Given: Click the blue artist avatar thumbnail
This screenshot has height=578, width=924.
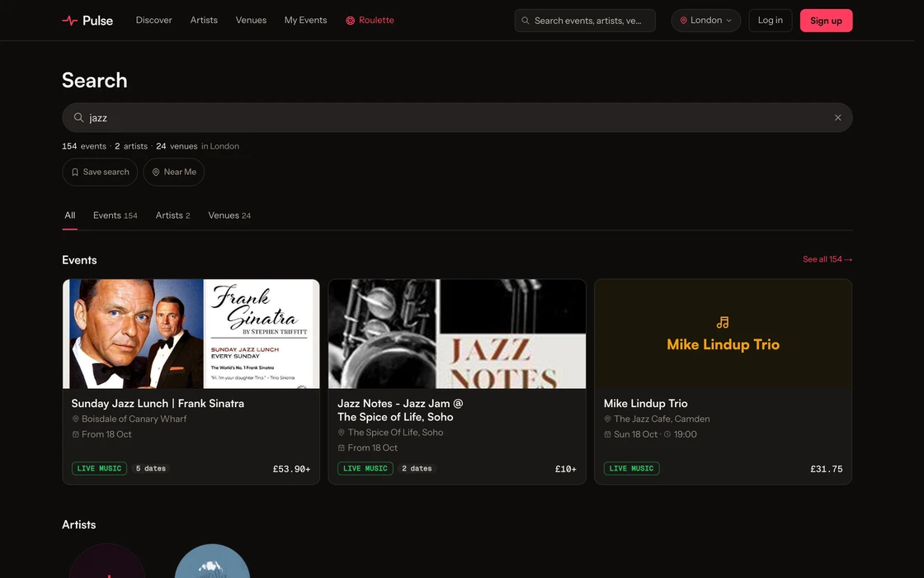Looking at the screenshot, I should [212, 561].
